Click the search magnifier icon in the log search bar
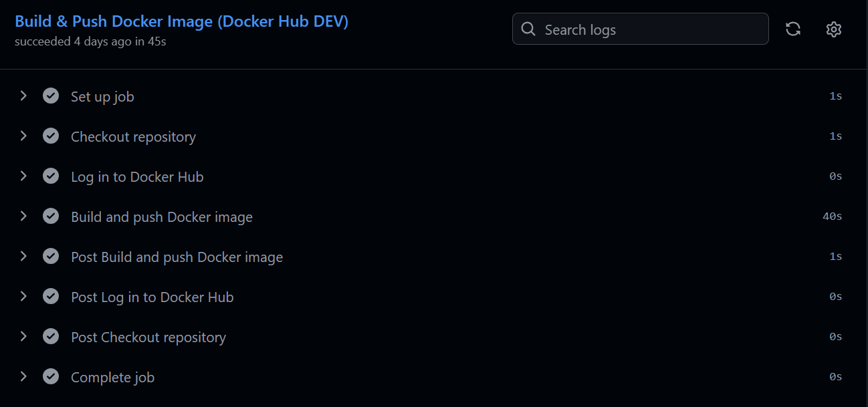This screenshot has width=868, height=407. click(528, 29)
